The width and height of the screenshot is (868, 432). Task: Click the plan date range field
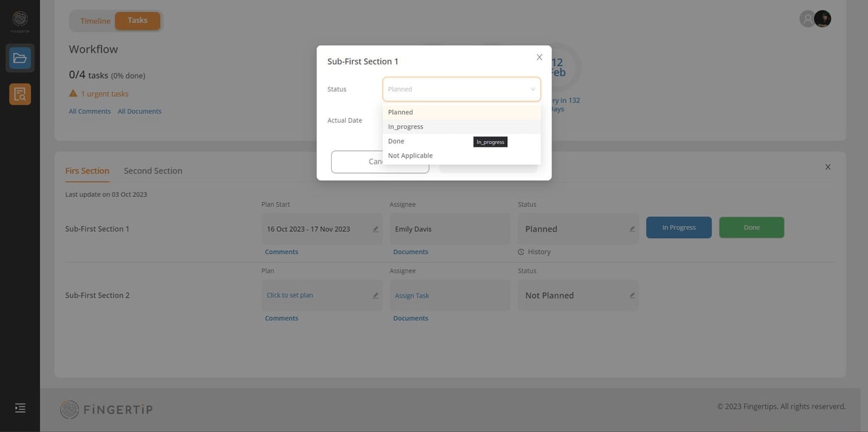pos(322,229)
